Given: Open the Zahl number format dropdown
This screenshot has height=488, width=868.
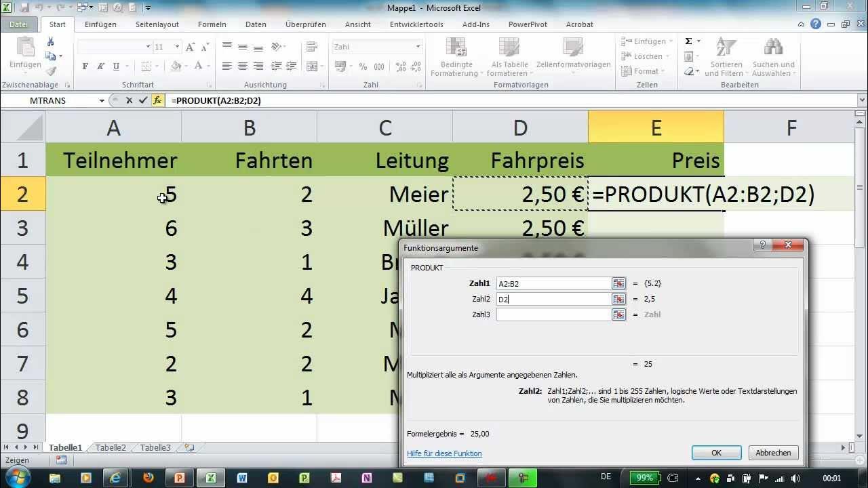Looking at the screenshot, I should 418,47.
